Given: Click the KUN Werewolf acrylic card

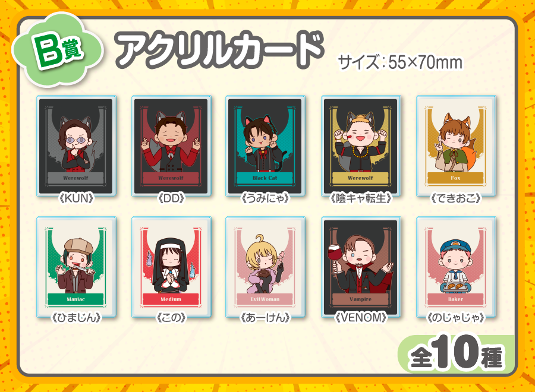Looking at the screenshot, I should (76, 146).
